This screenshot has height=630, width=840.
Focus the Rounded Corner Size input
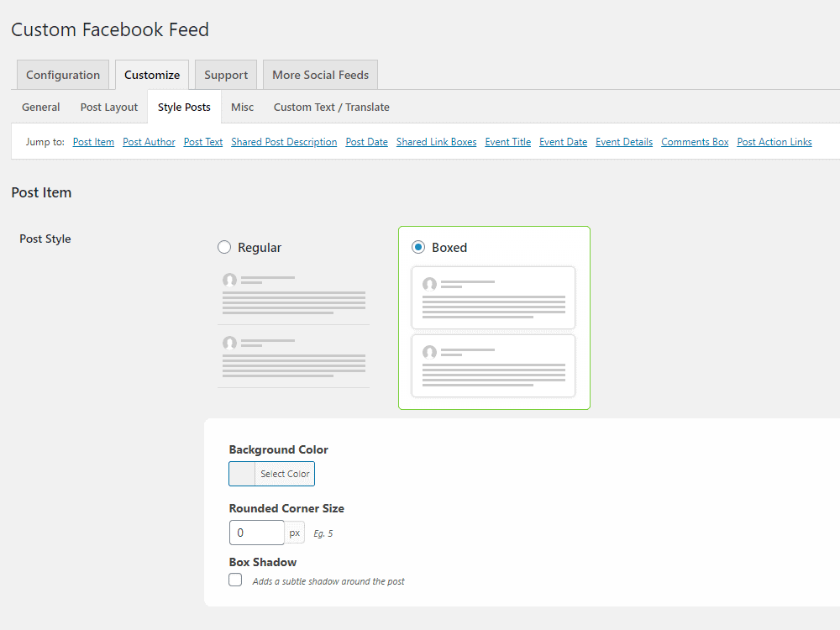(x=256, y=533)
